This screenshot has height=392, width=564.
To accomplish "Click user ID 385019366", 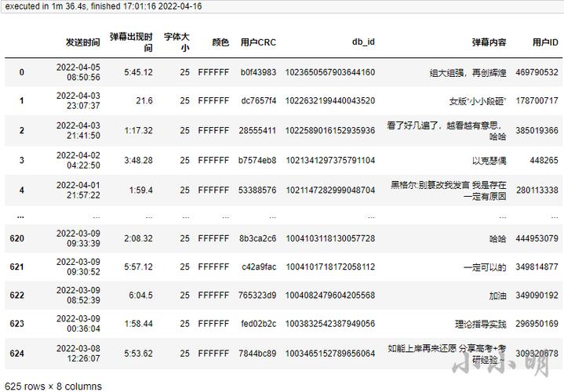I will coord(537,130).
